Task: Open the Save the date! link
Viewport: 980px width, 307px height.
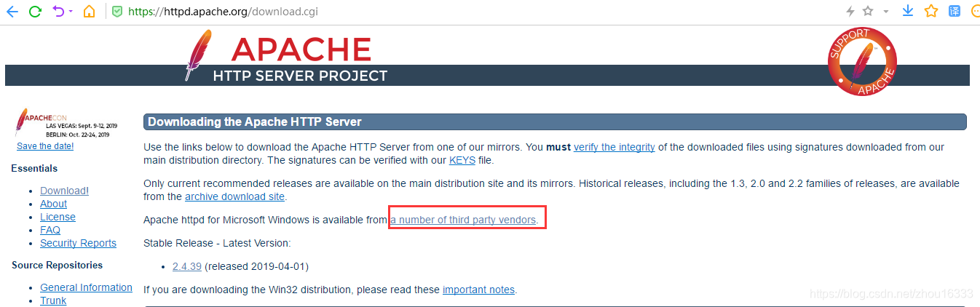Action: tap(45, 146)
